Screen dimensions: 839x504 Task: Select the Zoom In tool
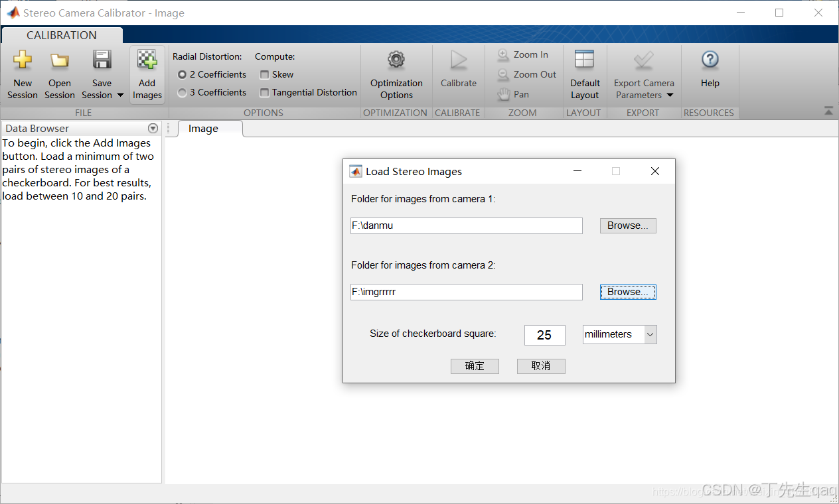click(x=523, y=54)
